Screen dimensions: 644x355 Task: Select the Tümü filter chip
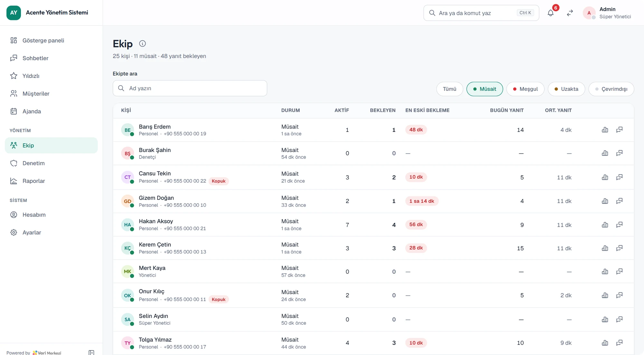[x=450, y=89]
